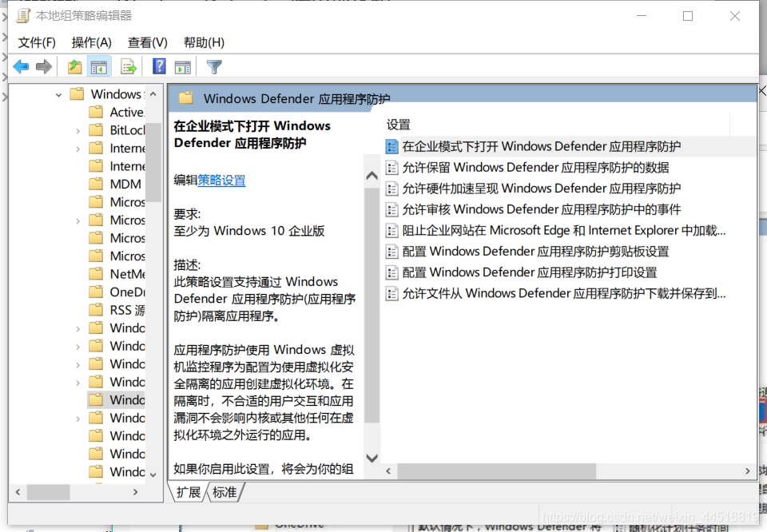Click the Forward arrow toolbar icon
Image resolution: width=767 pixels, height=532 pixels.
pos(44,66)
